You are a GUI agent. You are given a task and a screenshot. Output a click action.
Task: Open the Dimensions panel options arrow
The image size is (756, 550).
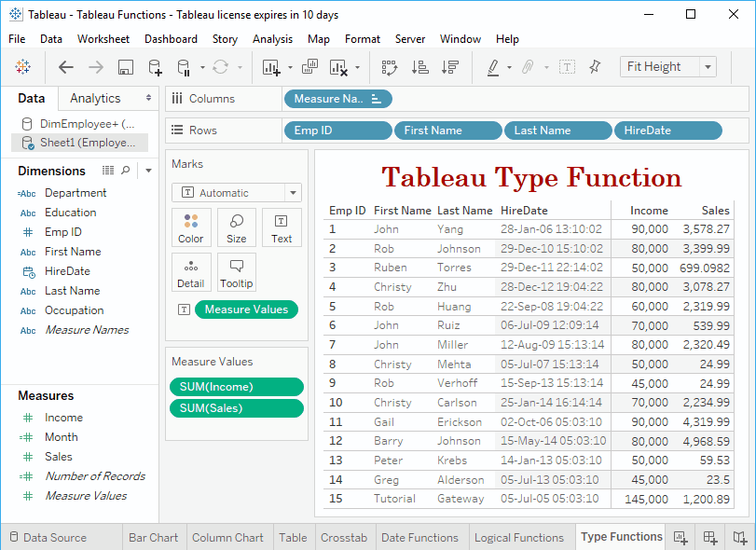tap(149, 171)
